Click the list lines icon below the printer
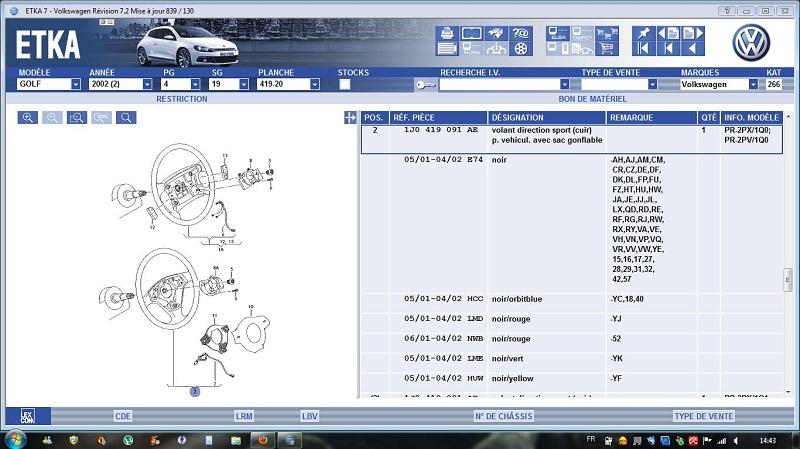The height and width of the screenshot is (449, 800). pyautogui.click(x=447, y=48)
